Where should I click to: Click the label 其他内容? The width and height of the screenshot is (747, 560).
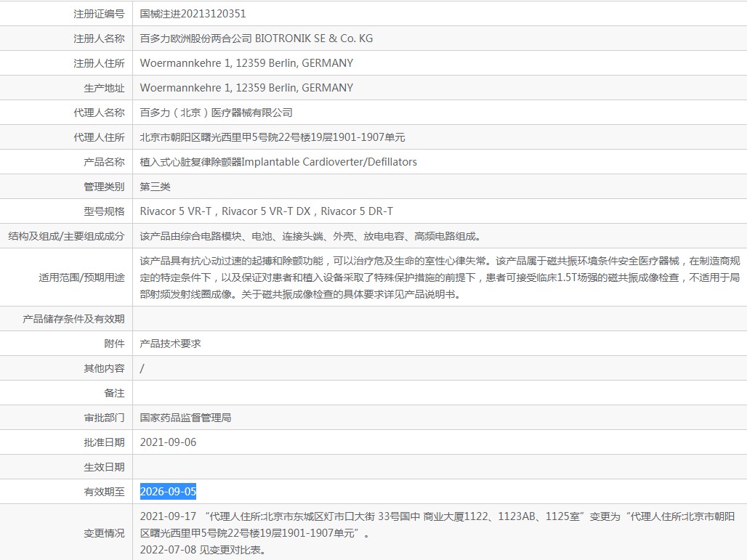click(x=105, y=368)
